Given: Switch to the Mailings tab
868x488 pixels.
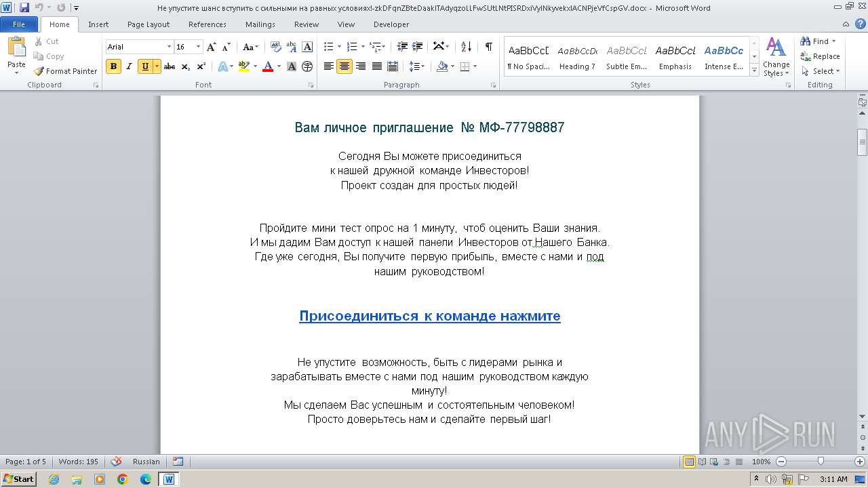Looking at the screenshot, I should pos(260,24).
